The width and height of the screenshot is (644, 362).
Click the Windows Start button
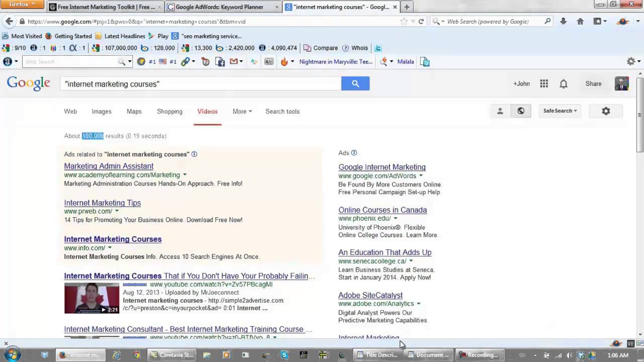click(12, 355)
